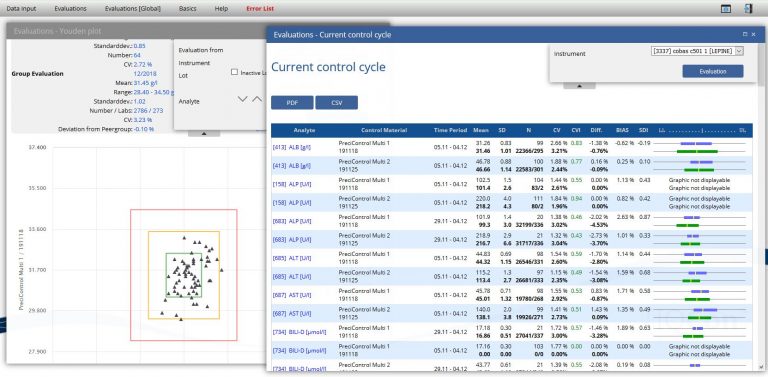Open the Instrument cobas c501 dropdown
The width and height of the screenshot is (768, 377).
[697, 51]
